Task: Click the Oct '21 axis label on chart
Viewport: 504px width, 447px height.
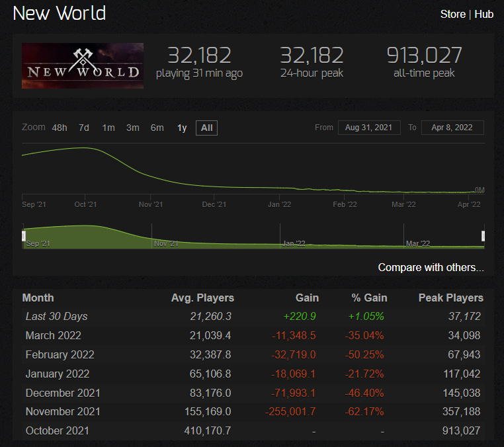Action: point(85,204)
